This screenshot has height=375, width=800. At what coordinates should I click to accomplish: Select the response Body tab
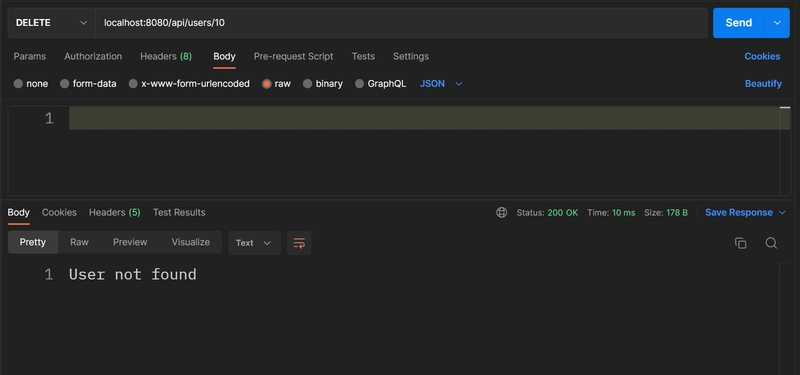pyautogui.click(x=18, y=212)
